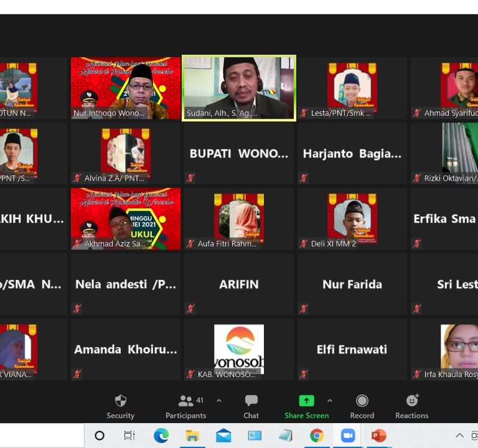Image resolution: width=478 pixels, height=448 pixels.
Task: Open the Chat bubble icon
Action: click(251, 401)
